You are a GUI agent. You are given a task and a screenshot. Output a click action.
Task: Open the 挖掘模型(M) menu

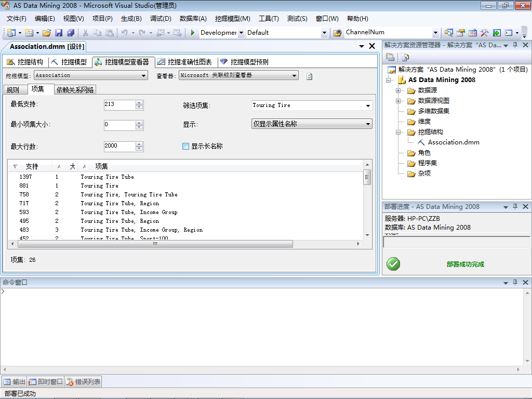pos(232,19)
